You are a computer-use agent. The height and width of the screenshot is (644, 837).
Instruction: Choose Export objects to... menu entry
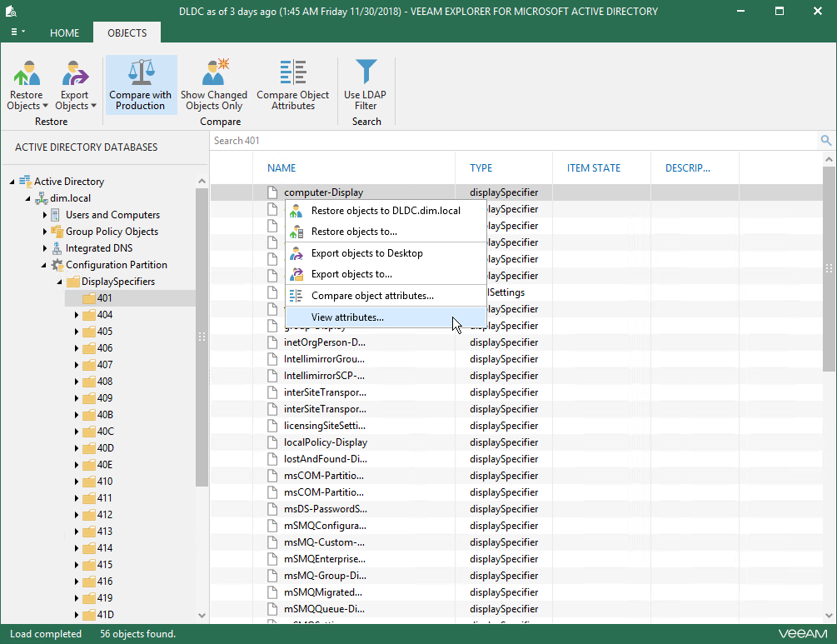click(386, 274)
